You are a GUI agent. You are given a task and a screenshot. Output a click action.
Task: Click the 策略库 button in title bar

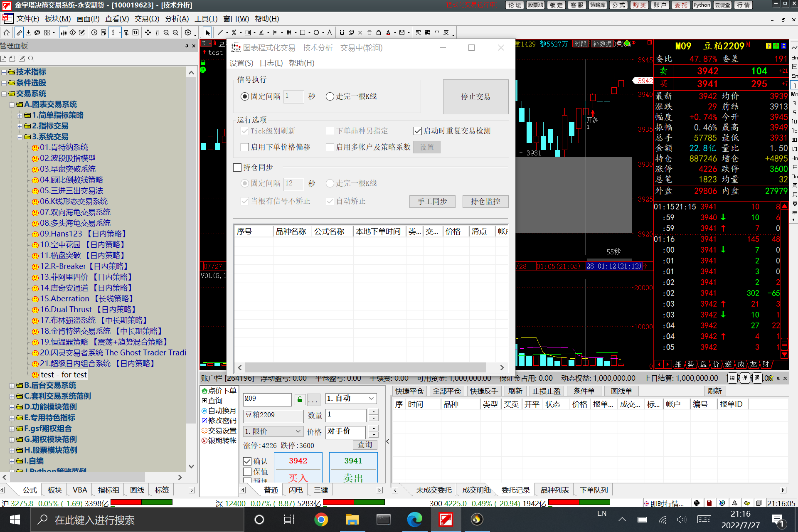[598, 5]
